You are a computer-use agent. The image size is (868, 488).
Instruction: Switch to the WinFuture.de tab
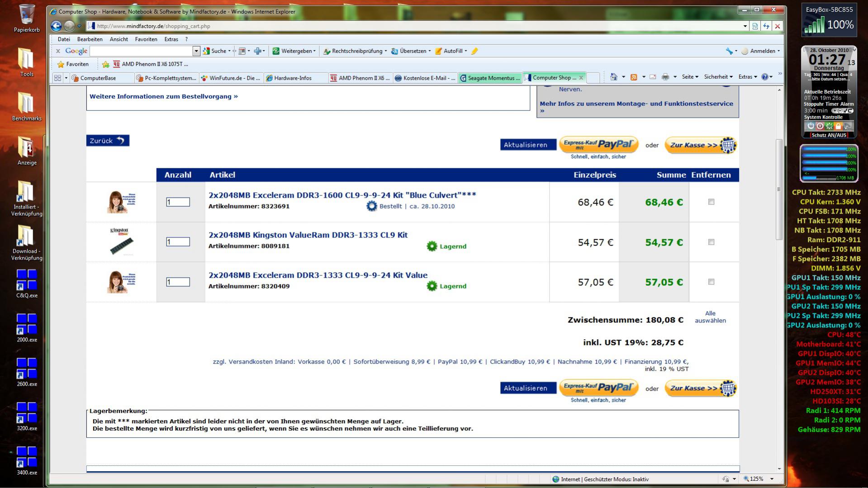(231, 78)
